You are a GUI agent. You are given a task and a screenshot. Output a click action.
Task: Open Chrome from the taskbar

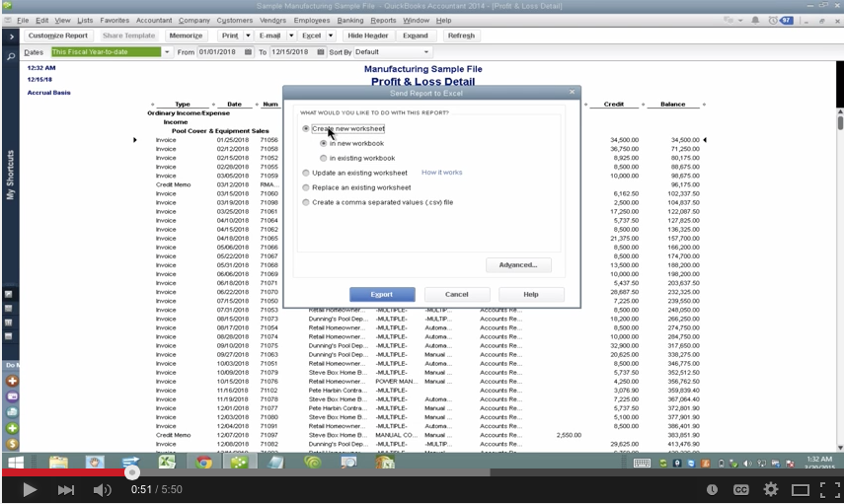coord(203,462)
